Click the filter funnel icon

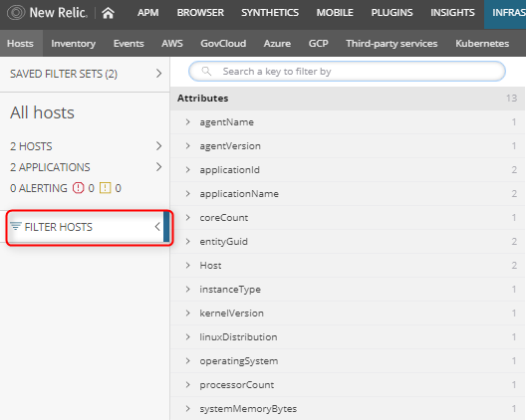(x=15, y=226)
